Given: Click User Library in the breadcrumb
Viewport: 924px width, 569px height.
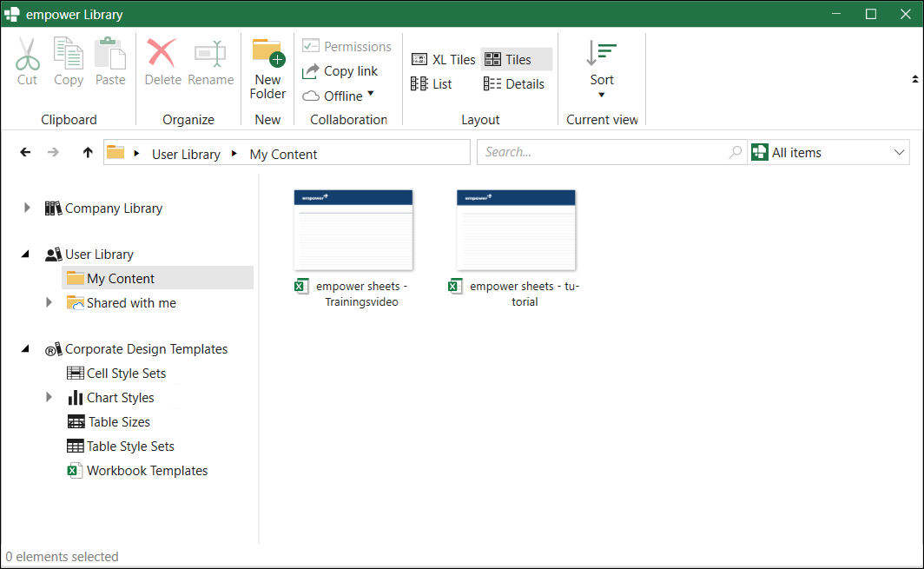Looking at the screenshot, I should coord(186,154).
